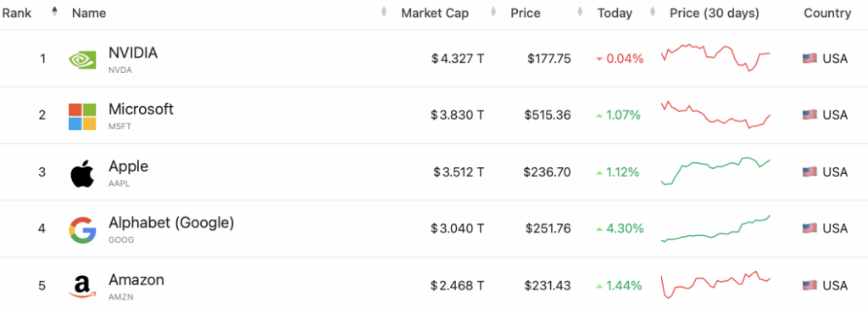Click the Country column header
The width and height of the screenshot is (868, 309).
pos(827,13)
